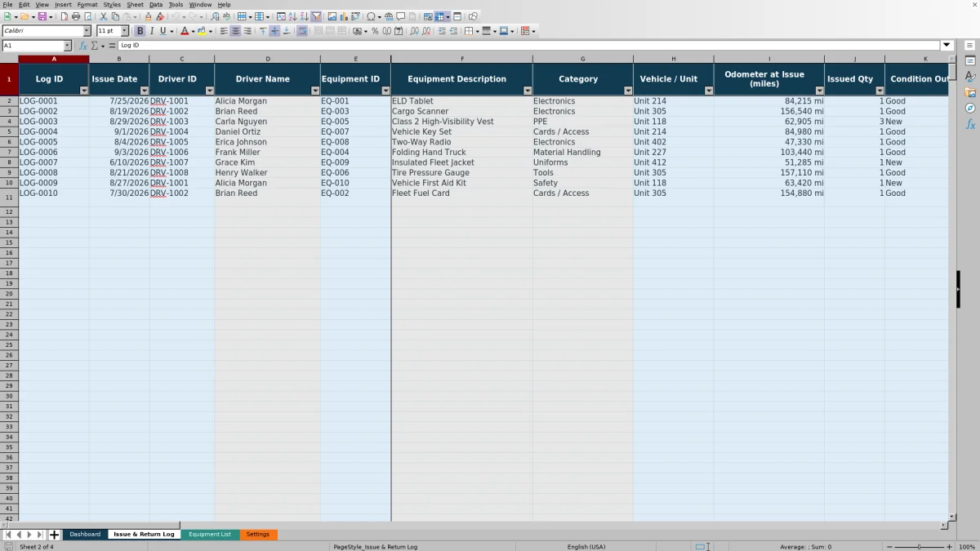Open the Format menu
Screen dimensions: 980x551
87,4
